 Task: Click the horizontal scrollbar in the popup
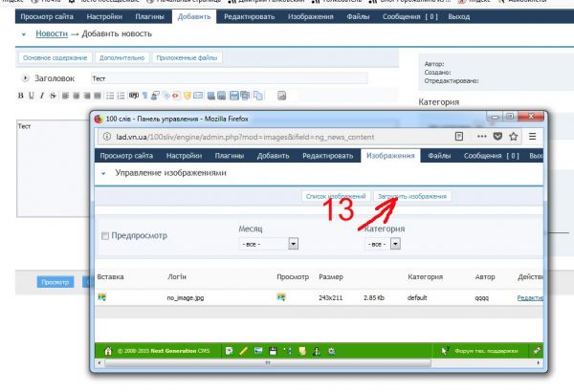[x=268, y=362]
